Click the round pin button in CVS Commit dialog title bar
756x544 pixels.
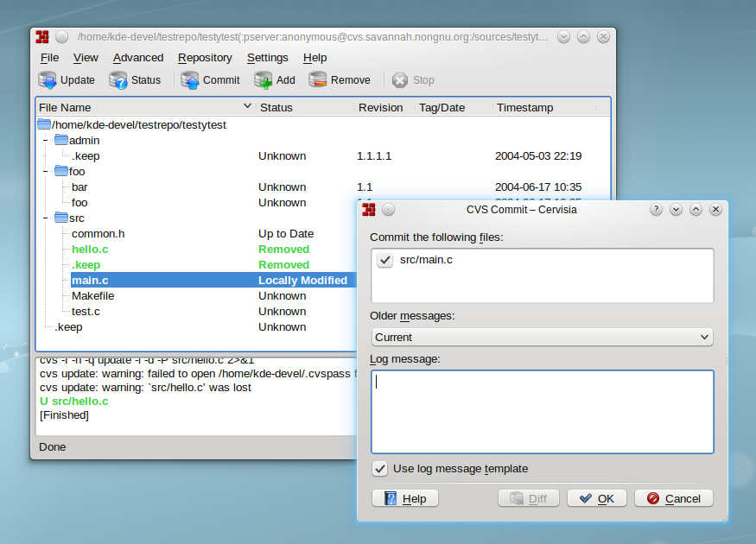[388, 210]
